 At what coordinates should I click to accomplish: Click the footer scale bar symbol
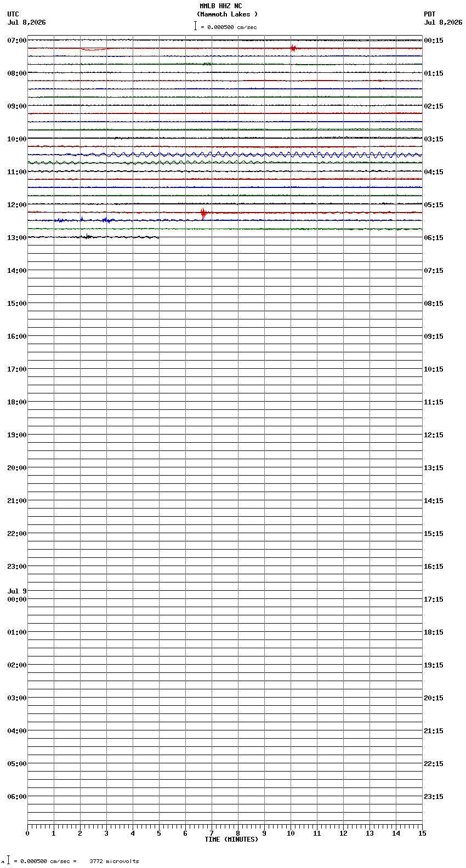(x=8, y=860)
